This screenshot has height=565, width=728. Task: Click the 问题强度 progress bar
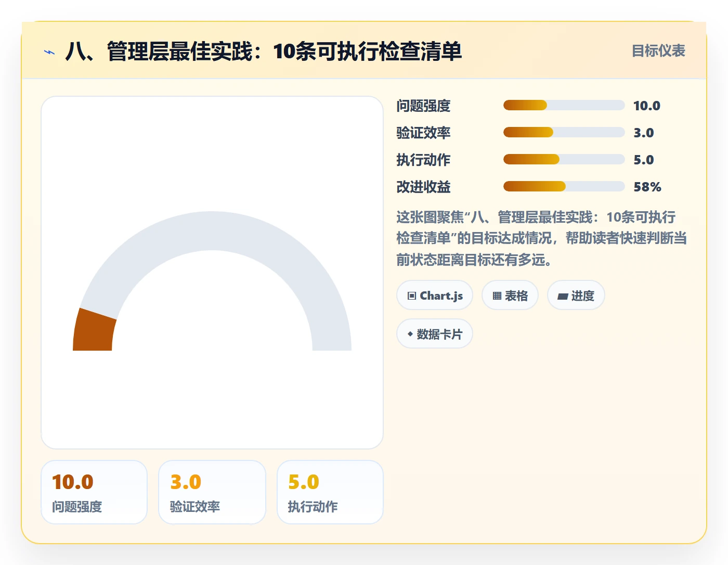click(564, 105)
